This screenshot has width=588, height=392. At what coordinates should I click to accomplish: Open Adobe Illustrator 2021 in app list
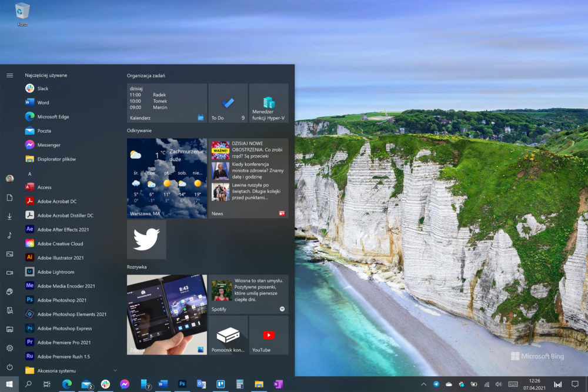point(60,257)
